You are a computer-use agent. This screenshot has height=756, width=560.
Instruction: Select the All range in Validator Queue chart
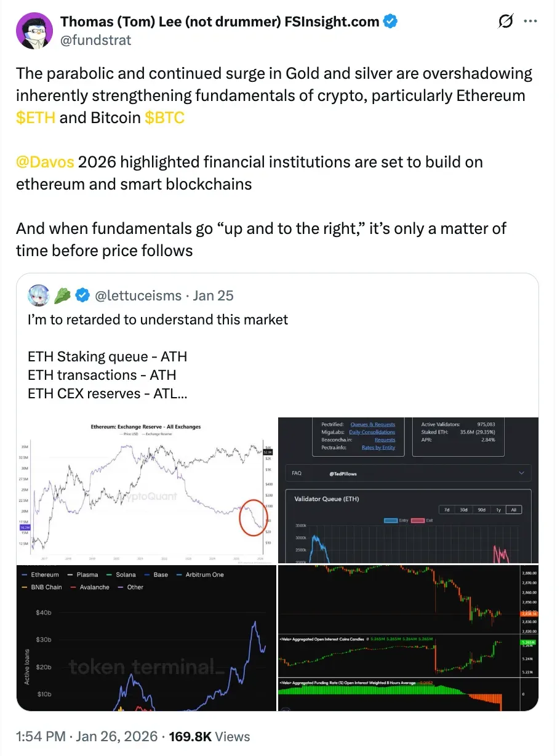click(514, 509)
